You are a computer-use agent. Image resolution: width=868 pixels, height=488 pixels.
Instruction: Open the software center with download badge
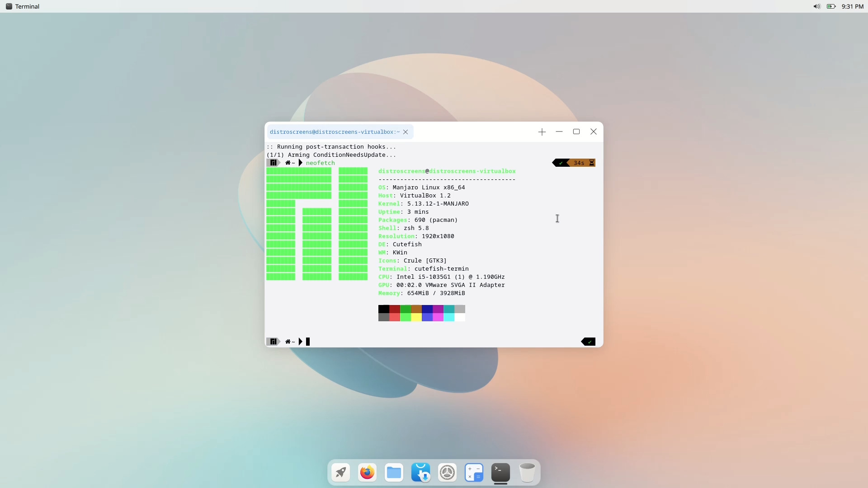(x=420, y=473)
